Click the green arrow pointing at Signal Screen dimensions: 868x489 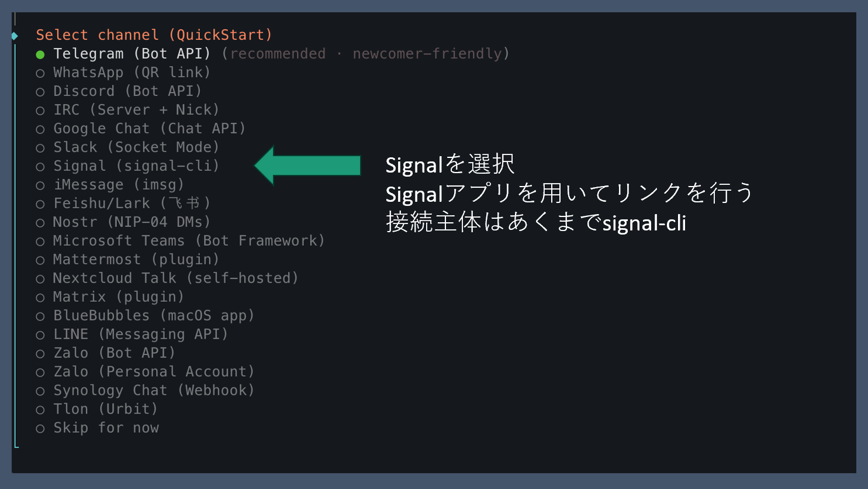pyautogui.click(x=308, y=166)
